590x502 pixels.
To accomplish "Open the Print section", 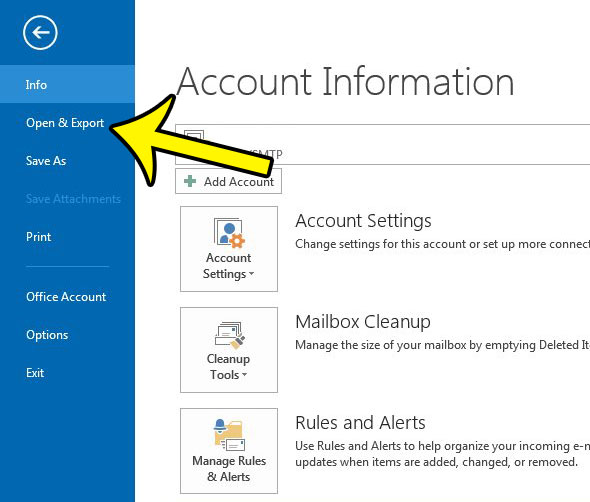I will click(38, 237).
